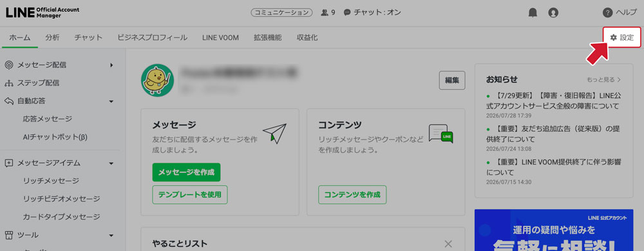Screen dimensions: 644x251
Task: Click the paper airplane message icon
Action: point(274,133)
